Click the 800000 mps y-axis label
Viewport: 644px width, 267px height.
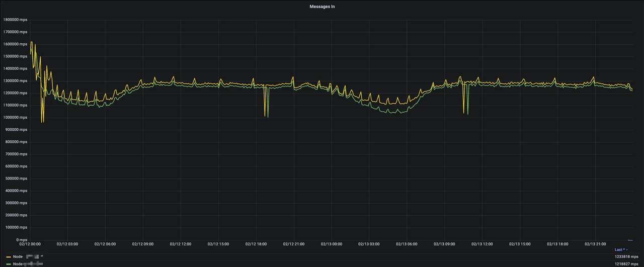(x=16, y=142)
